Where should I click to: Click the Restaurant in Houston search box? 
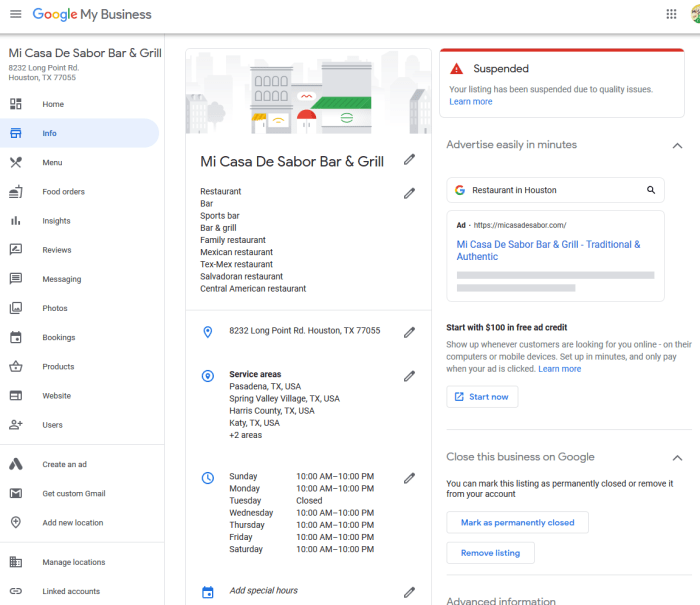(555, 190)
